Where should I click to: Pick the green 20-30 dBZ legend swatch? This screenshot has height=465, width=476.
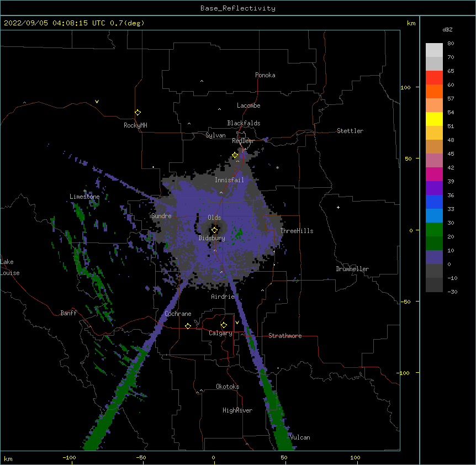(434, 230)
